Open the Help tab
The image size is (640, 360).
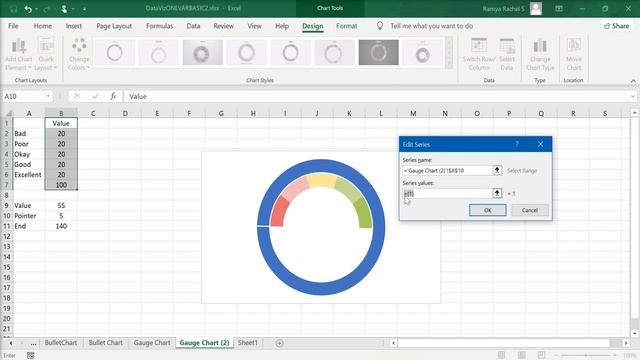click(282, 26)
